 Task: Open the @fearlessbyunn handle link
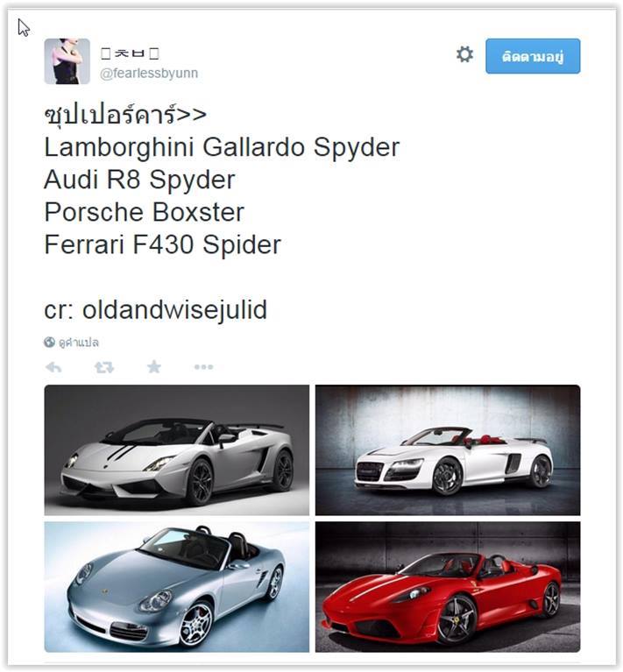coord(149,74)
